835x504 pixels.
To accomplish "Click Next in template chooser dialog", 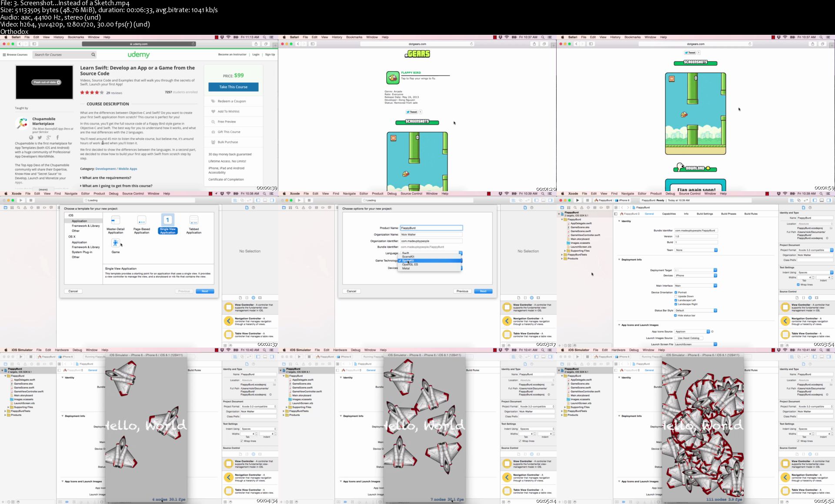I will (205, 291).
